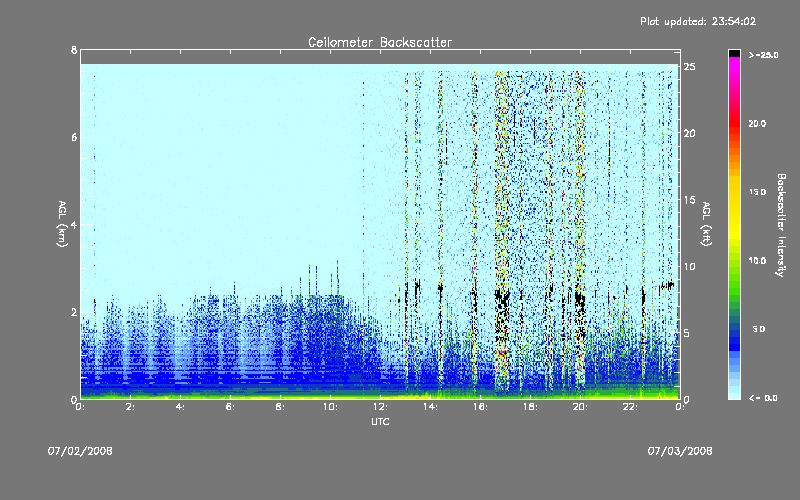Click the magenta band of the colorbar
Image resolution: width=800 pixels, height=500 pixels.
coord(734,66)
